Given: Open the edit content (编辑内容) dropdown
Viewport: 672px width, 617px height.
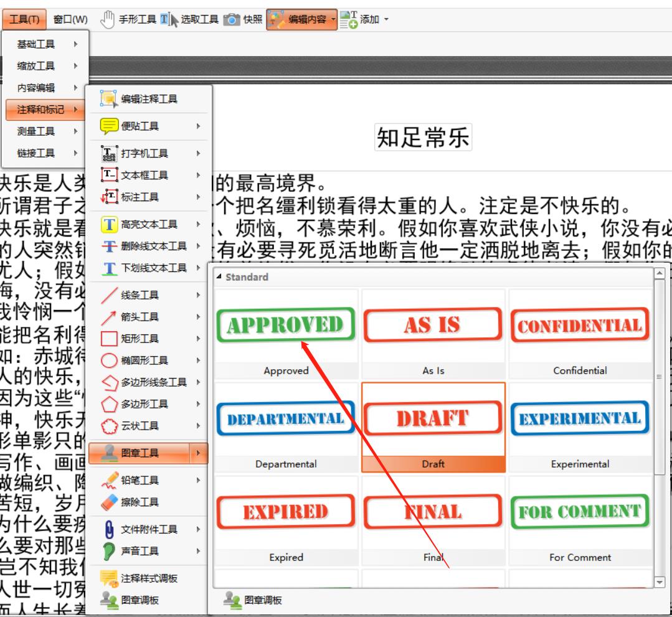Looking at the screenshot, I should click(333, 19).
